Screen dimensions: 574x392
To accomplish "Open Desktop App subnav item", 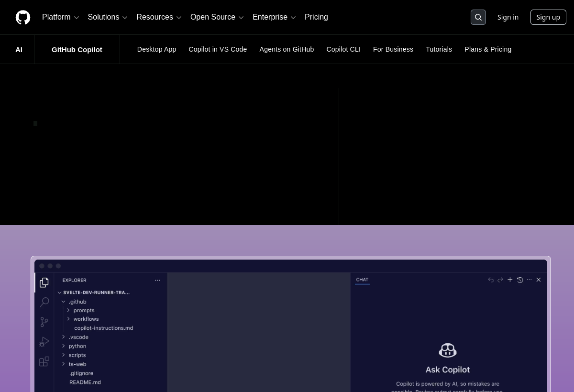I will (156, 49).
